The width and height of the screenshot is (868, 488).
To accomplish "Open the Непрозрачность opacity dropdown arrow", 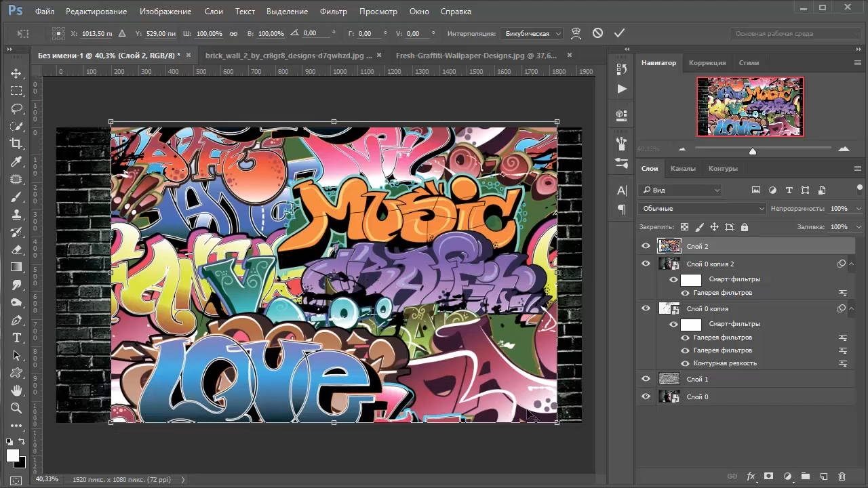I will click(x=858, y=209).
